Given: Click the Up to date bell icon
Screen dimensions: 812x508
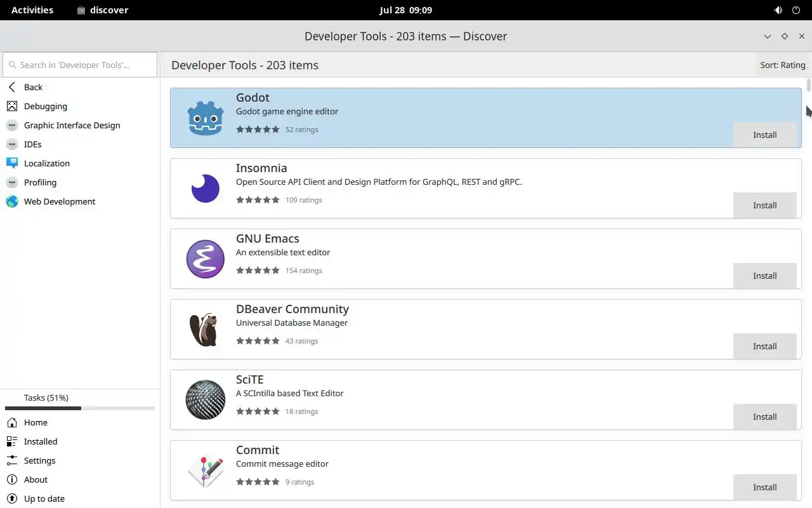Looking at the screenshot, I should (x=12, y=498).
